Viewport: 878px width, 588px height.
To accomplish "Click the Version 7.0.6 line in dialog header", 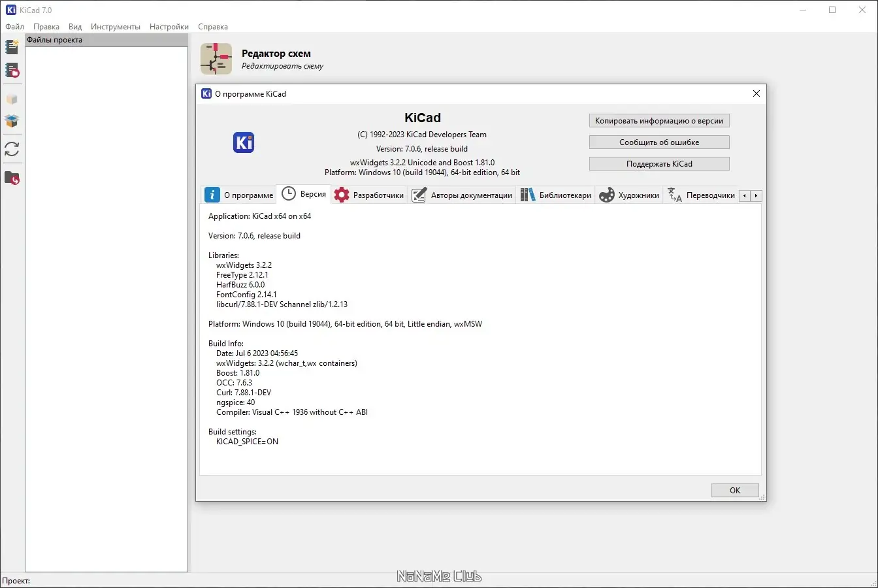I will coord(422,149).
